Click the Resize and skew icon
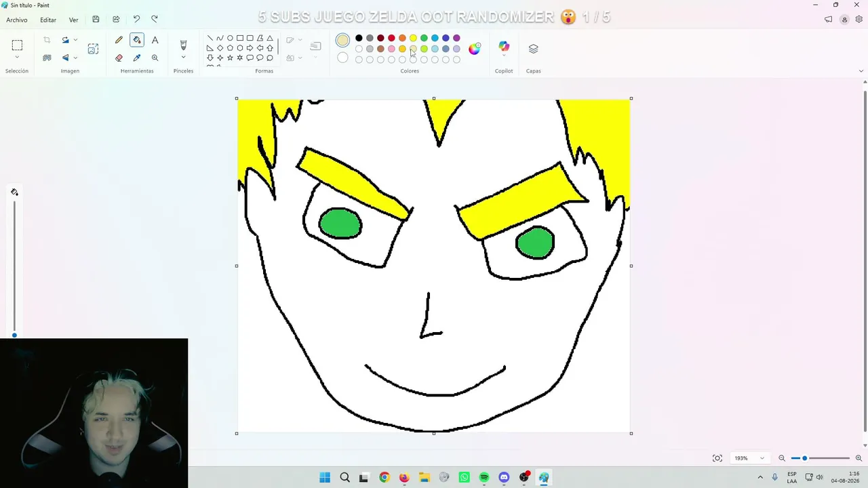 click(93, 49)
